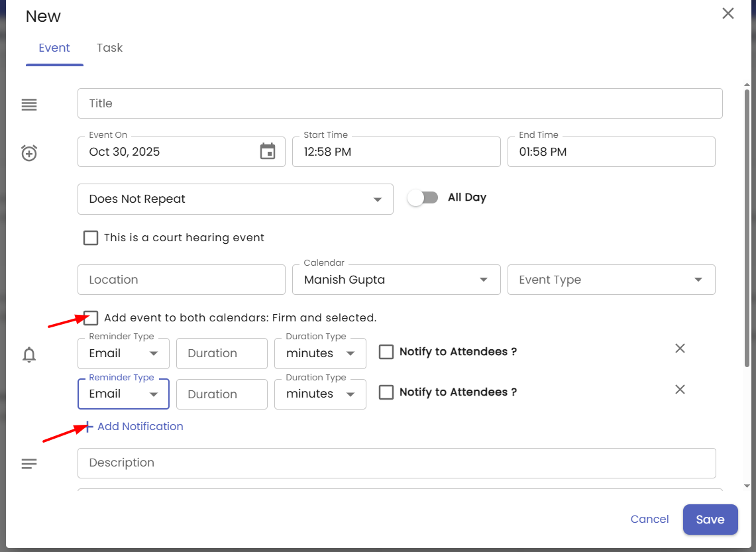This screenshot has width=756, height=552.
Task: Check 'This is a court hearing event'
Action: tap(91, 238)
